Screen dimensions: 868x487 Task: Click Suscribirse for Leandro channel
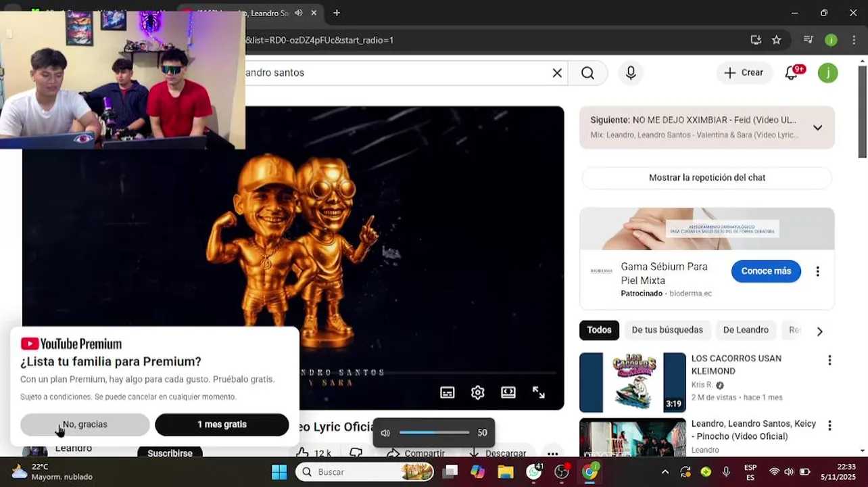(170, 453)
